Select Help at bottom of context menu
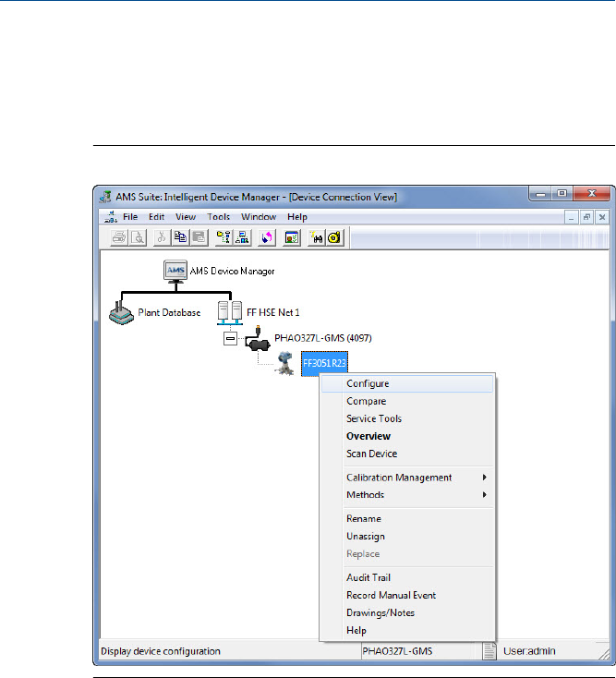This screenshot has width=616, height=678. click(x=406, y=631)
